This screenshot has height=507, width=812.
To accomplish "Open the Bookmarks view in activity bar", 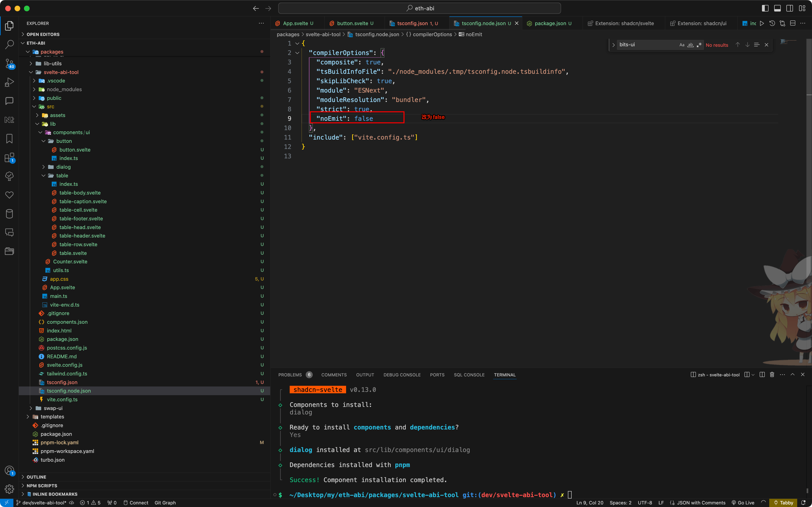I will [x=9, y=138].
